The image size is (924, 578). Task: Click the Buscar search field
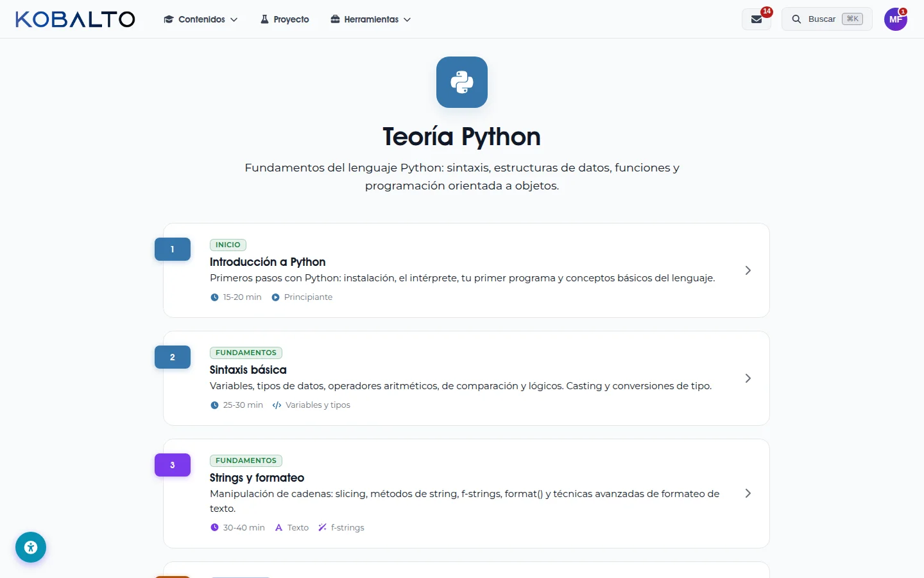[x=826, y=19]
